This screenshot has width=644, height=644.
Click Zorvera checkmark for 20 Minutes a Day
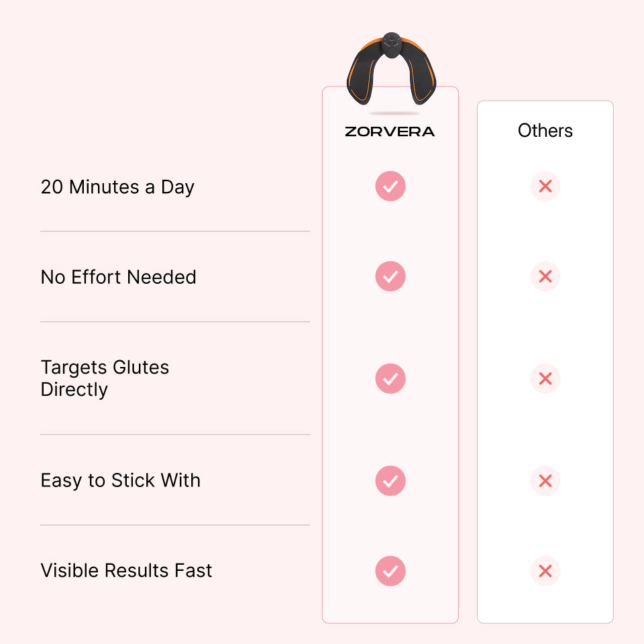(390, 186)
